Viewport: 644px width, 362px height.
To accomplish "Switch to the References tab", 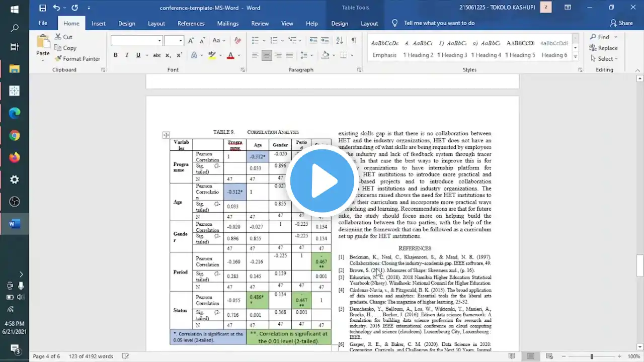I will pyautogui.click(x=191, y=23).
